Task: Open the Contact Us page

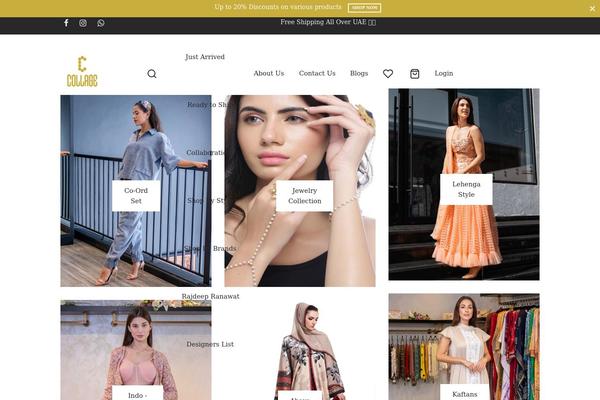Action: [x=317, y=73]
